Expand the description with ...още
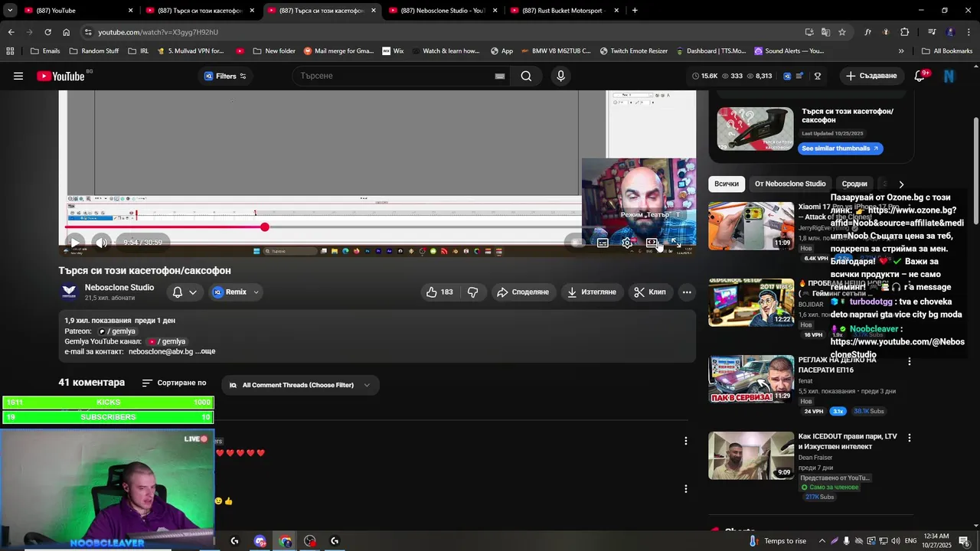980x551 pixels. (205, 351)
